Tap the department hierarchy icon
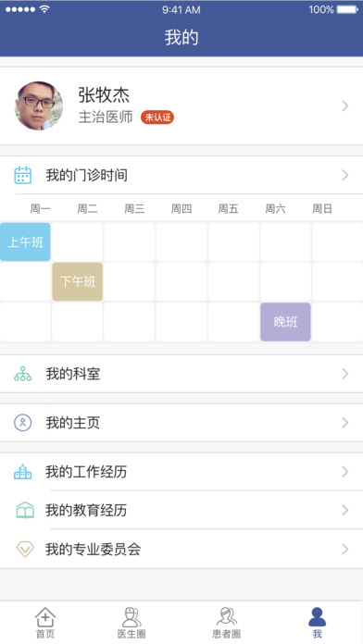 click(22, 374)
